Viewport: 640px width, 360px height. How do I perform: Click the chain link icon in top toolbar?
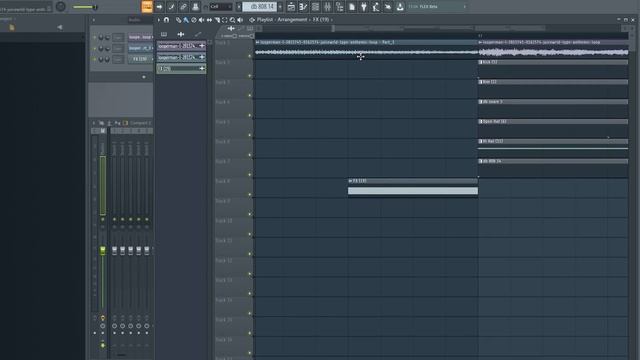(x=183, y=7)
